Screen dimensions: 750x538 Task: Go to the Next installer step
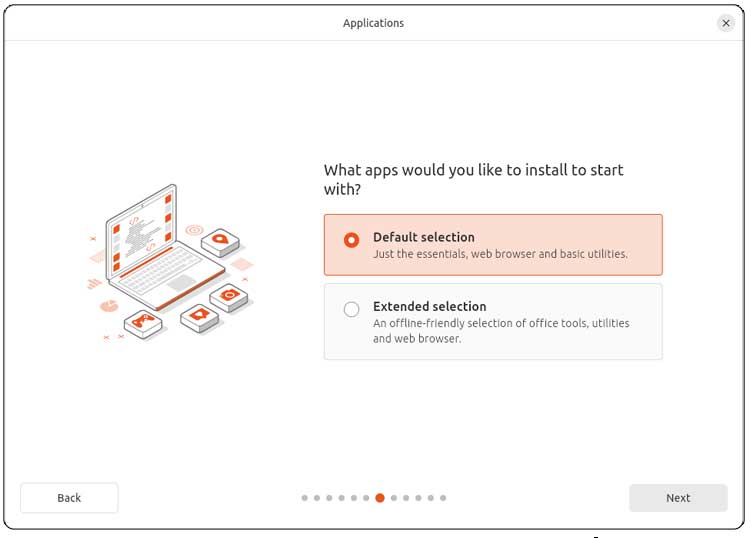(678, 498)
